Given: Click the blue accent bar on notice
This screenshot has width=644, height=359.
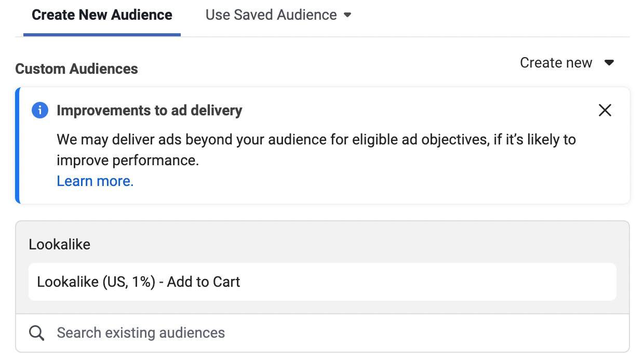Looking at the screenshot, I should pyautogui.click(x=18, y=145).
